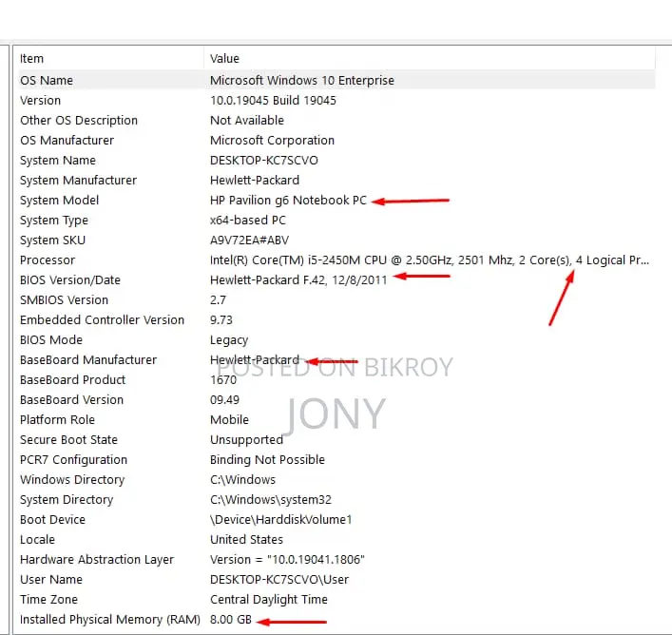This screenshot has width=672, height=635.
Task: Select the BaseBoard Manufacturer row label
Action: (88, 360)
